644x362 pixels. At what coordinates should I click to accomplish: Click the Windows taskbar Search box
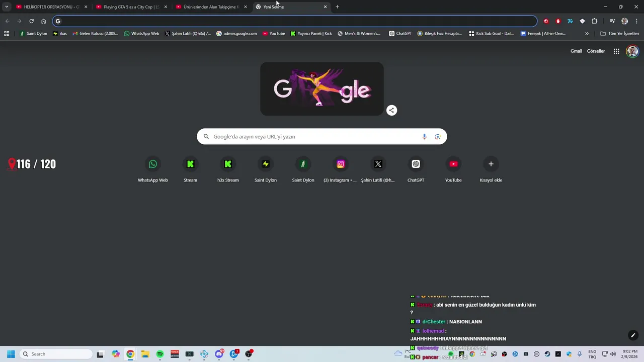(56, 354)
